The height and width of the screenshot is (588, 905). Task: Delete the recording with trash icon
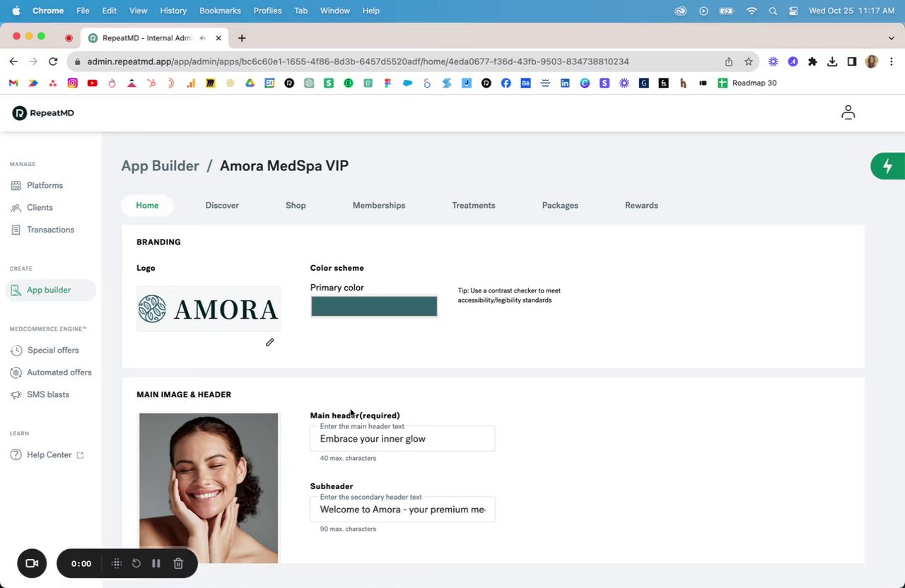pyautogui.click(x=178, y=563)
